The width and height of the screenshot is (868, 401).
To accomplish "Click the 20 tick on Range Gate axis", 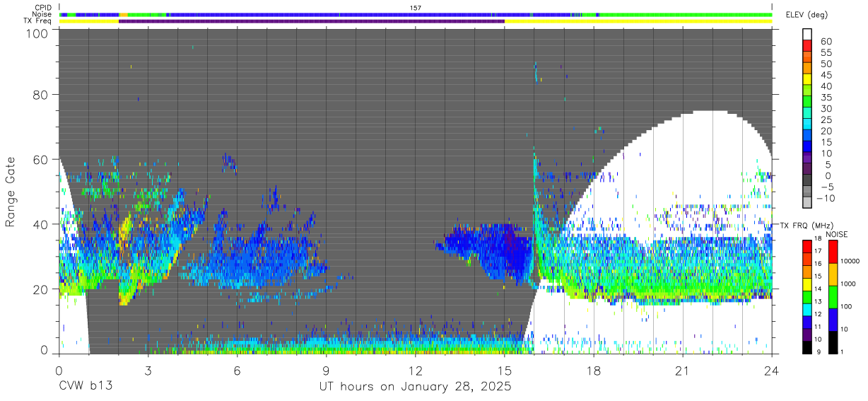I will click(42, 289).
